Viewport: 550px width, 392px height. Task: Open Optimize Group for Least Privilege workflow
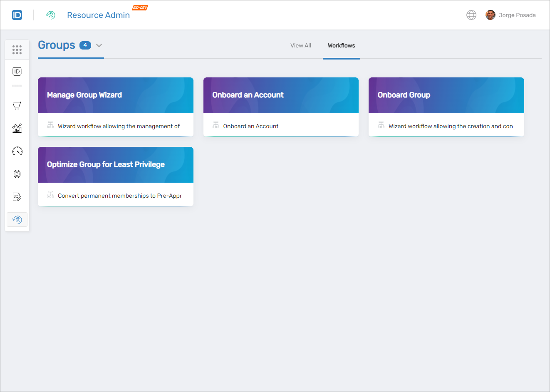(x=115, y=176)
